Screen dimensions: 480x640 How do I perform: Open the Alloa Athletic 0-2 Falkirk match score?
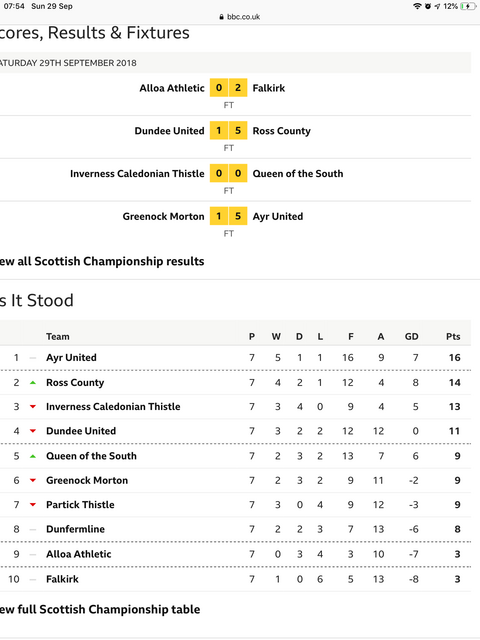tap(229, 88)
